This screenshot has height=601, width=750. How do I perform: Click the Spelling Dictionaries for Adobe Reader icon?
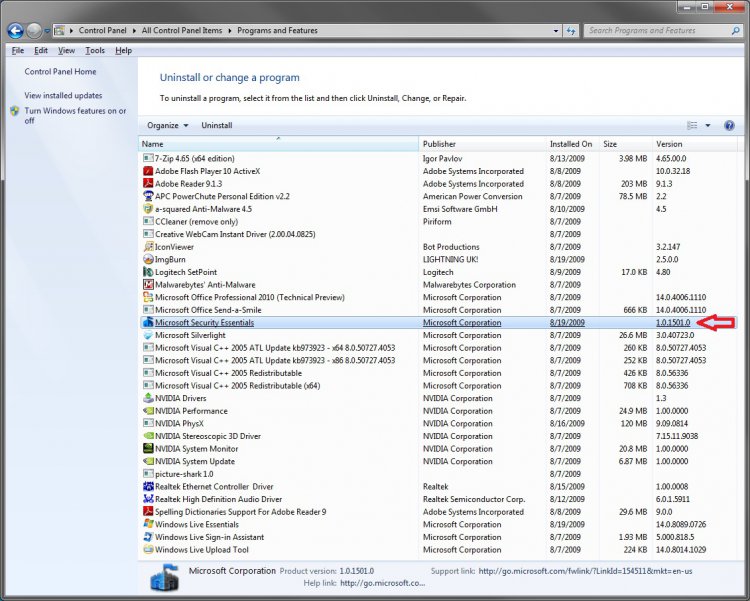tap(148, 512)
